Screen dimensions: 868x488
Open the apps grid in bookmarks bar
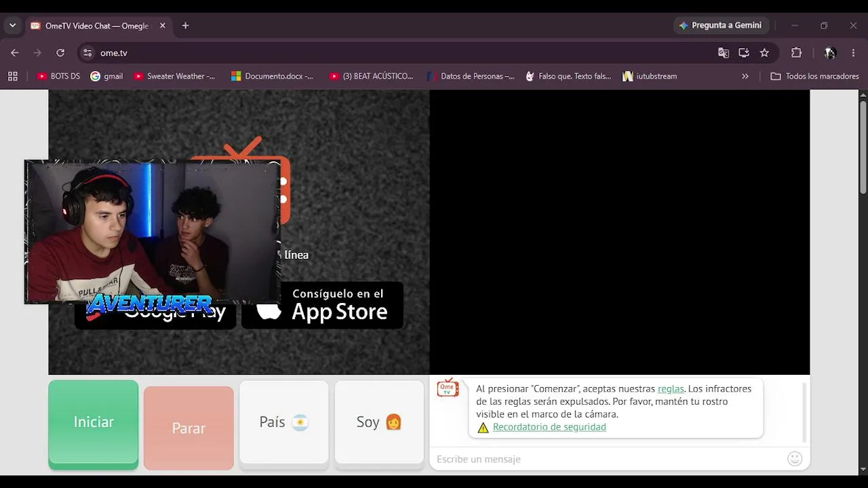tap(12, 77)
